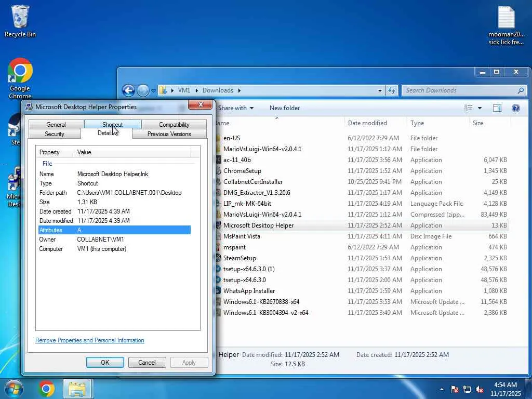The width and height of the screenshot is (532, 399).
Task: Open the mooman20 text file on the desktop
Action: 506,26
